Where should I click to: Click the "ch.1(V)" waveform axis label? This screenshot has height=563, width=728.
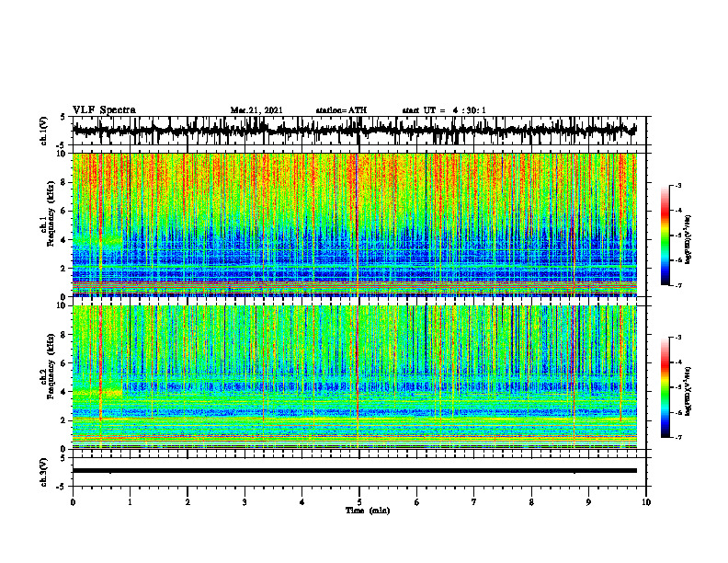[x=44, y=131]
